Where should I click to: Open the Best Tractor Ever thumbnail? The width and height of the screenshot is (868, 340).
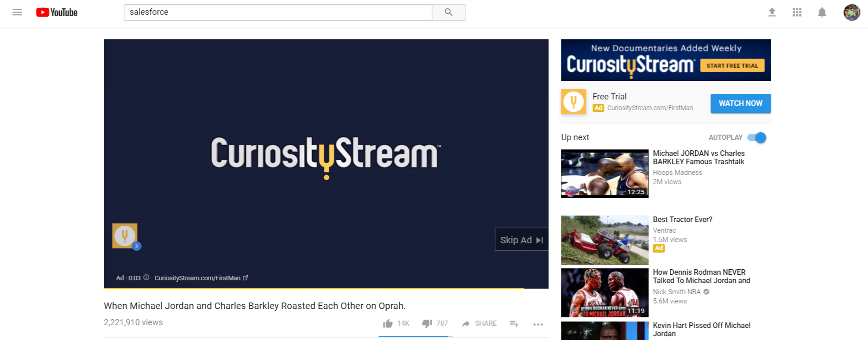point(604,240)
